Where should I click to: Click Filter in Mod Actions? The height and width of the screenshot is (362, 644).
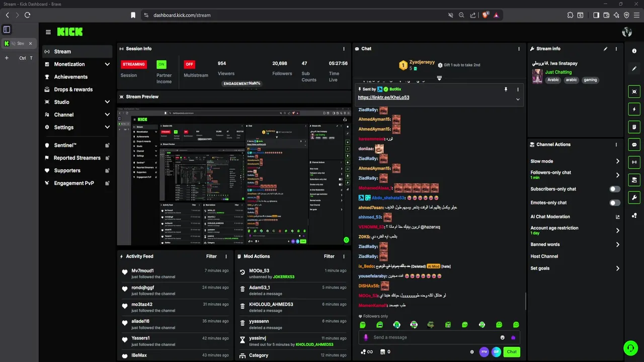point(329,256)
